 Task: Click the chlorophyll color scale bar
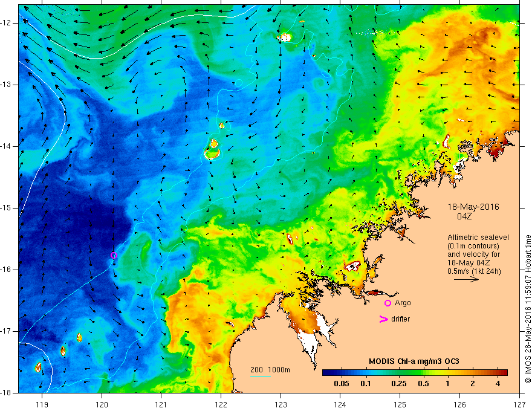point(415,372)
